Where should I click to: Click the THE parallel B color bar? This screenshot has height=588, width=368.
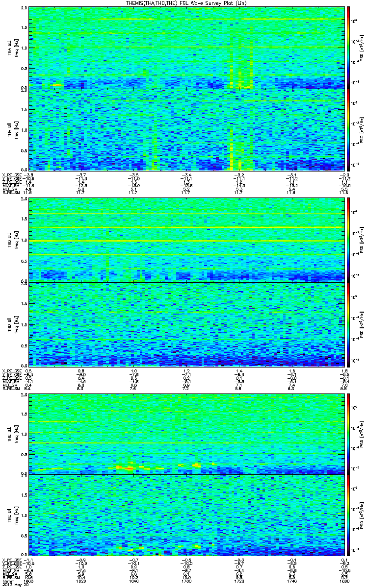tap(348, 515)
